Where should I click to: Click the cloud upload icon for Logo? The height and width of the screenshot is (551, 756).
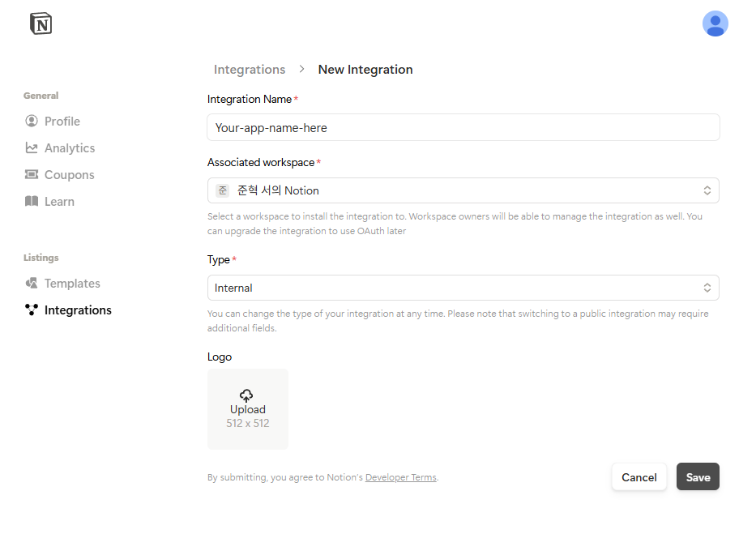246,395
